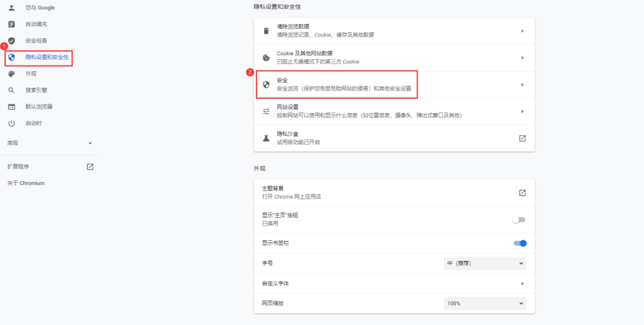Click the shield icon in the 安全 row
This screenshot has width=644, height=325.
tap(266, 84)
